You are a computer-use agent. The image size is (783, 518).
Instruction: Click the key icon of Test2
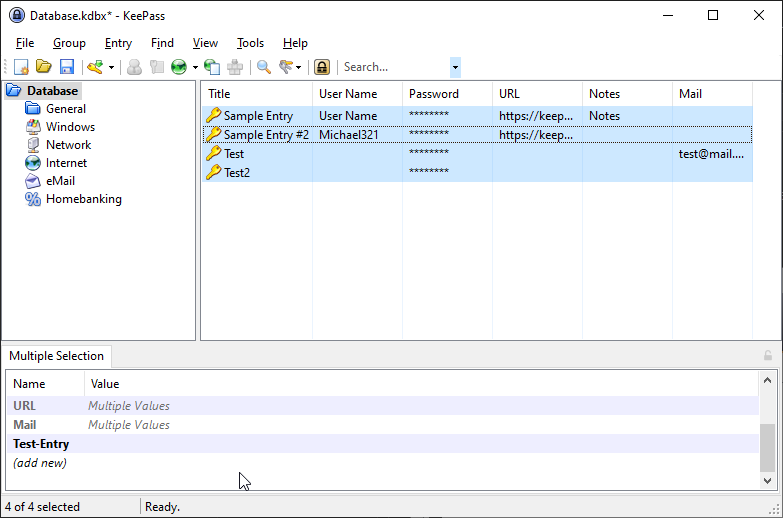214,172
